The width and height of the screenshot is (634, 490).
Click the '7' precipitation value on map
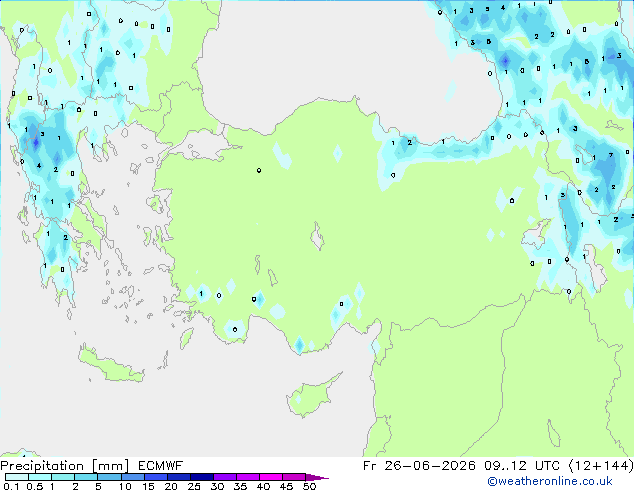coord(611,155)
